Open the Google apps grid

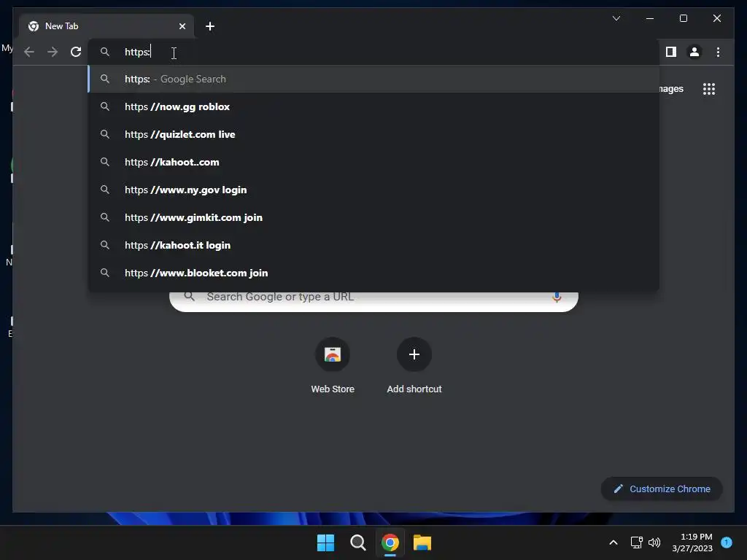click(709, 89)
